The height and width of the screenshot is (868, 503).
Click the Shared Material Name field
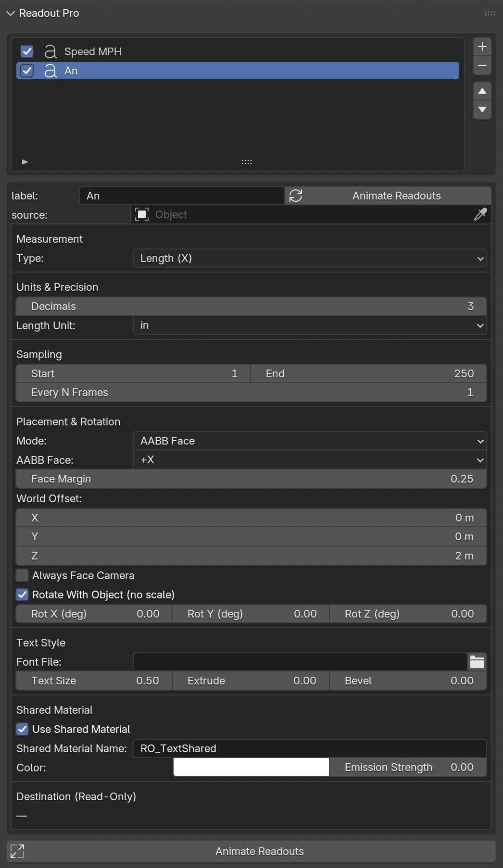pos(310,748)
